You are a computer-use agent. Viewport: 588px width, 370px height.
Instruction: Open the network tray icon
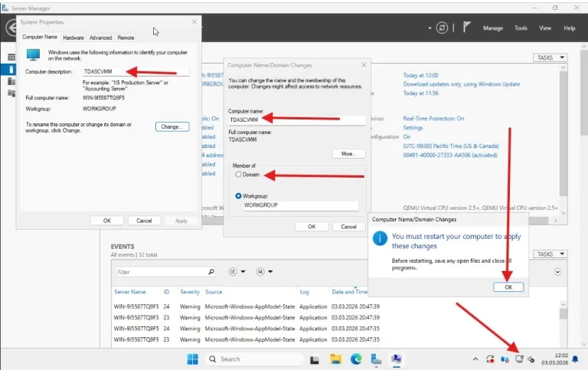[519, 359]
